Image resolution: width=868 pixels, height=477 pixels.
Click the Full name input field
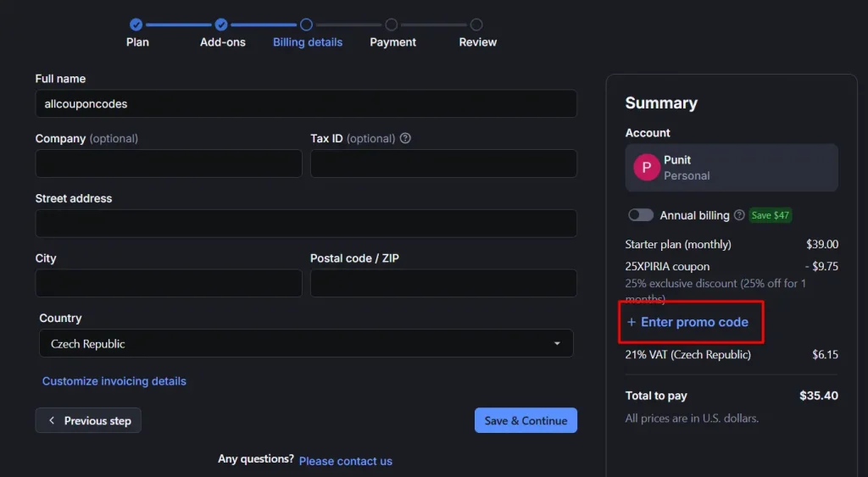tap(305, 104)
